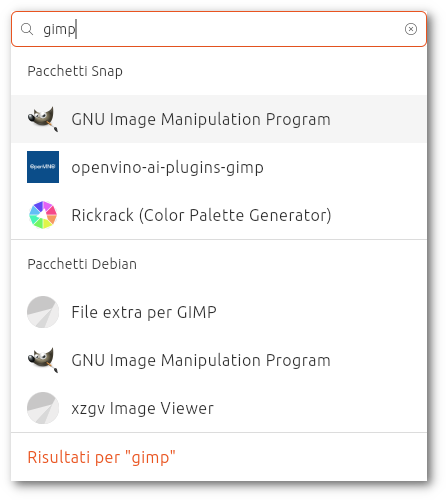Open Risultati per "gimp" link
The width and height of the screenshot is (446, 500).
(x=101, y=457)
